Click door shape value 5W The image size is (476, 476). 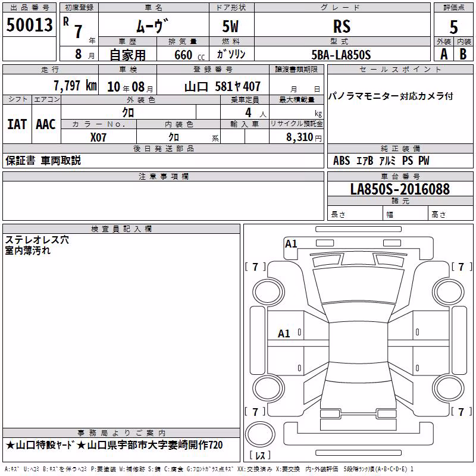click(230, 26)
